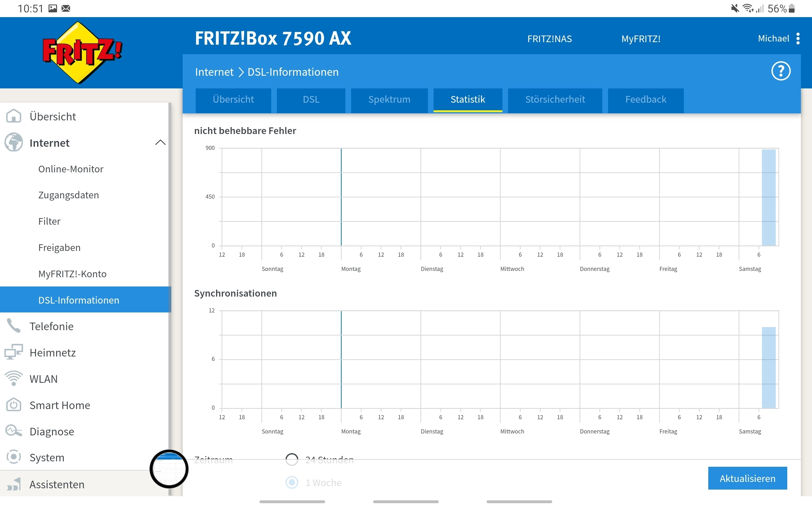This screenshot has width=812, height=507.
Task: Click the Diagnose icon in sidebar
Action: click(x=13, y=431)
